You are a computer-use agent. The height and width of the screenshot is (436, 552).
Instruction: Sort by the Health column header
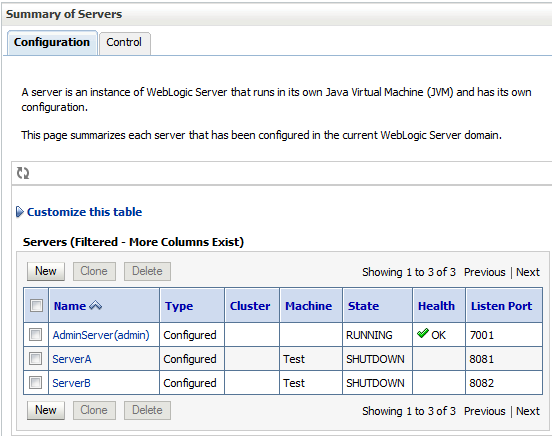point(436,306)
